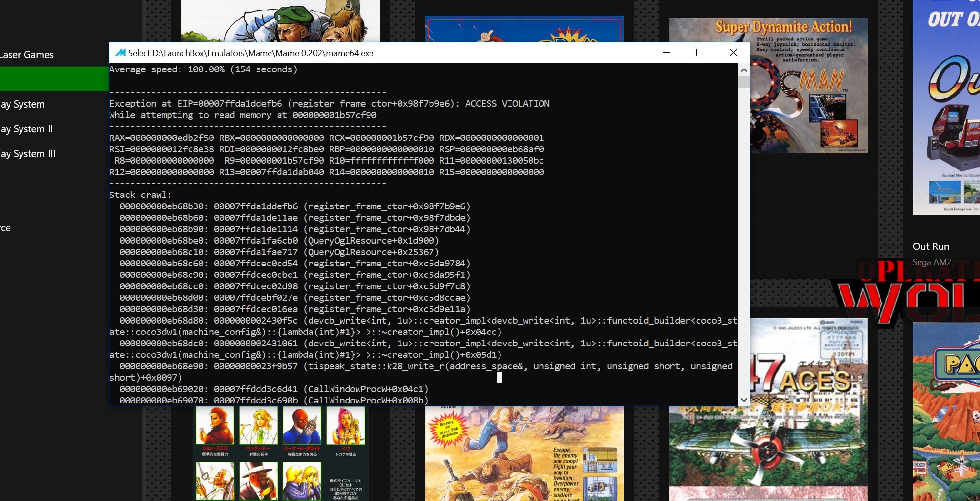This screenshot has width=980, height=501.
Task: Open the character portraits game cover
Action: [280, 453]
